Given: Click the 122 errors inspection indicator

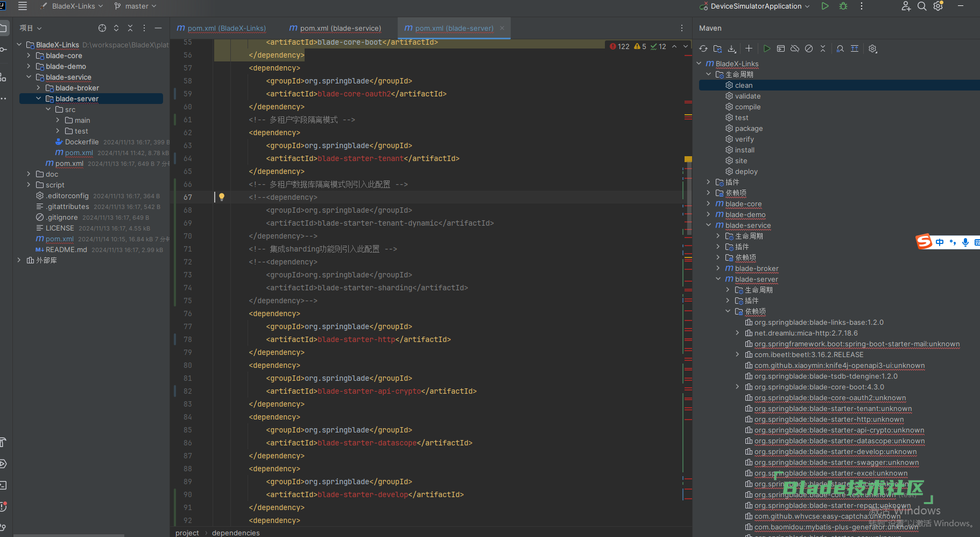Looking at the screenshot, I should point(619,46).
